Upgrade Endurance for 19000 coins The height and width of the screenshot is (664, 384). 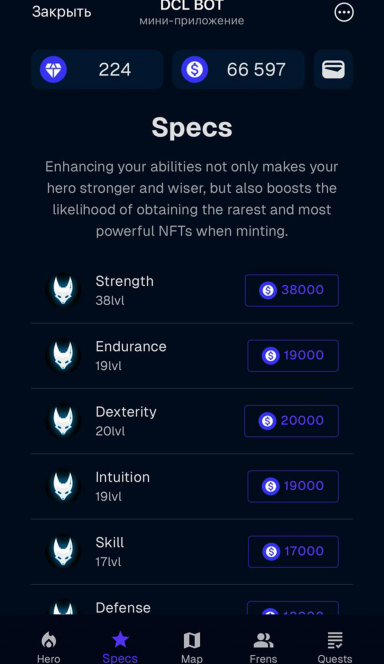[x=293, y=356]
